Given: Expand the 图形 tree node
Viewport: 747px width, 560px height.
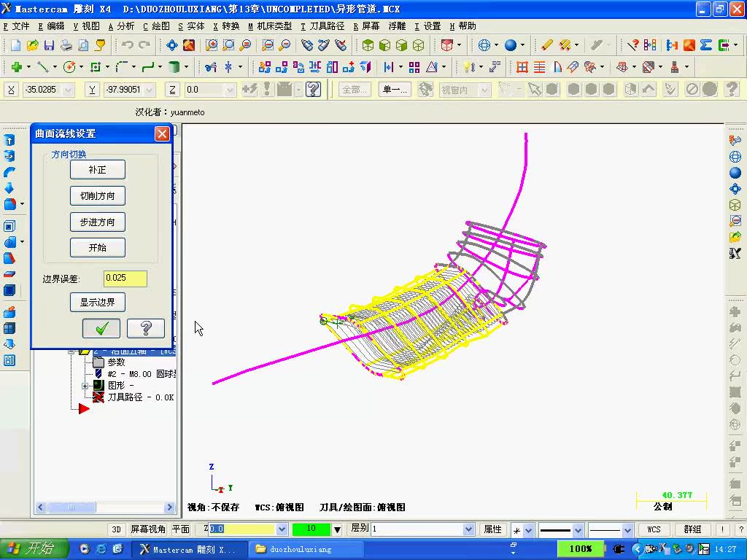Looking at the screenshot, I should (85, 386).
